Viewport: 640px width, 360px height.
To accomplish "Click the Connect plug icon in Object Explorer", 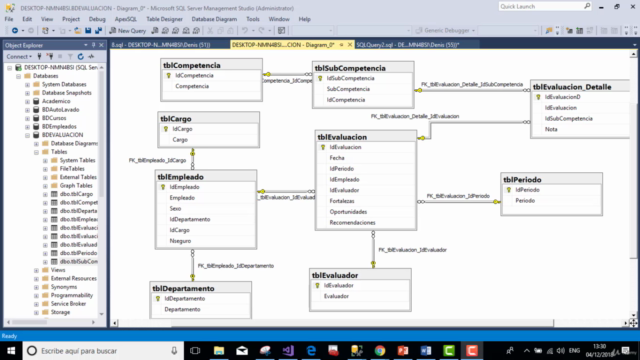I will [40, 56].
